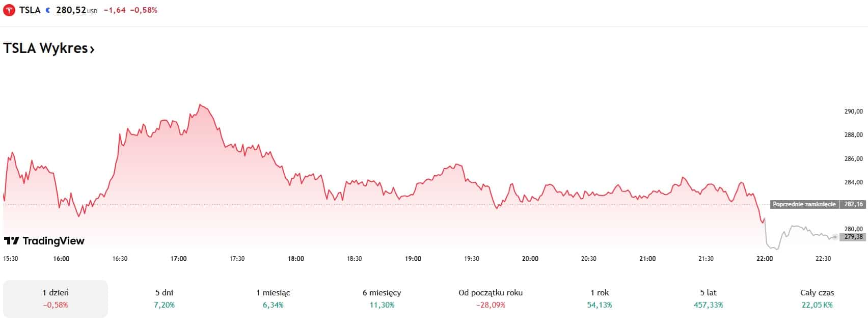Click the TSLA ticker symbol in header
Viewport: 868px width, 330px height.
coord(30,10)
